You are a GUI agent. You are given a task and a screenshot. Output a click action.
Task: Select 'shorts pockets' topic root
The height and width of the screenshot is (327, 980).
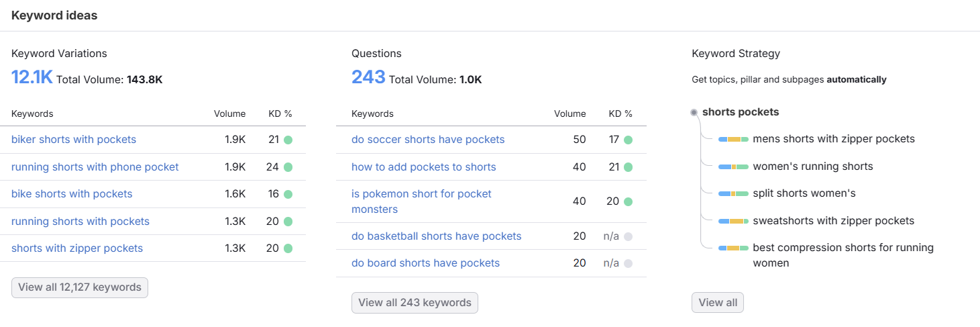741,112
